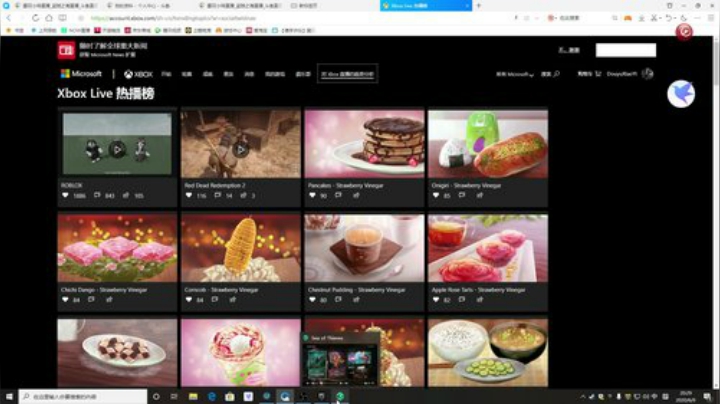The height and width of the screenshot is (404, 720).
Task: Open the chocolate cubes plate screenshot
Action: click(x=117, y=353)
